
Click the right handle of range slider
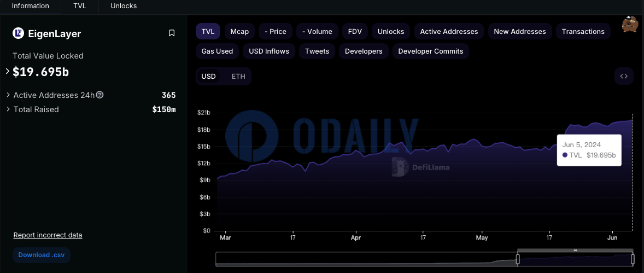click(x=633, y=259)
